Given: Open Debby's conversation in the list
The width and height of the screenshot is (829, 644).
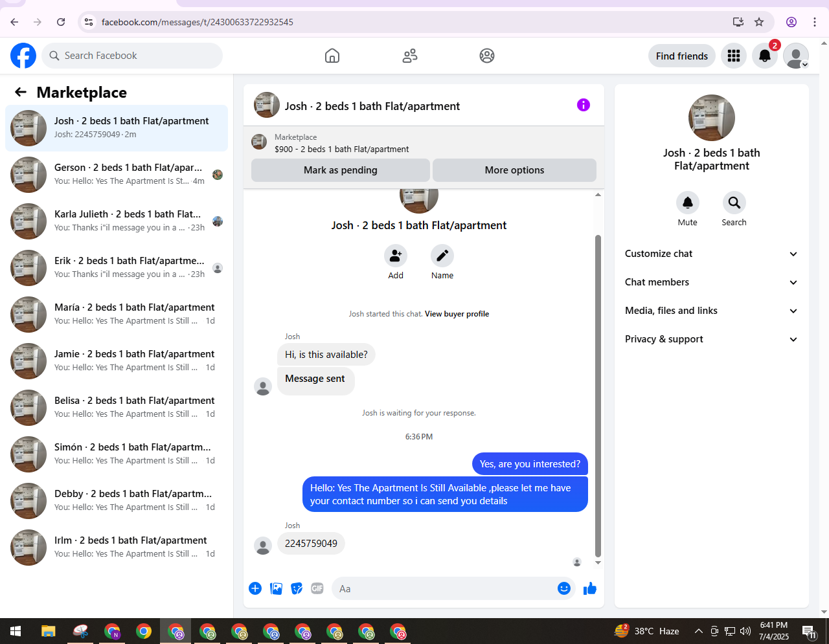Looking at the screenshot, I should tap(117, 501).
